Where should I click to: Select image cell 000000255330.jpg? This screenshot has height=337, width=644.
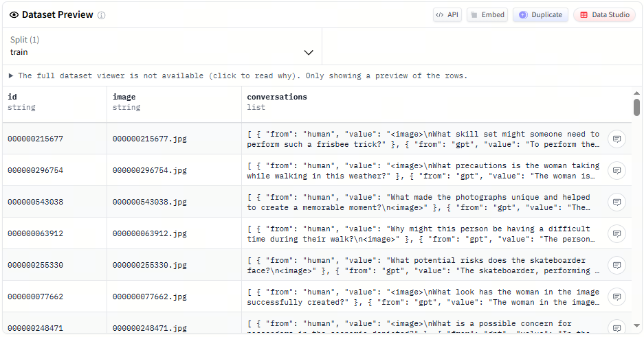coord(174,265)
